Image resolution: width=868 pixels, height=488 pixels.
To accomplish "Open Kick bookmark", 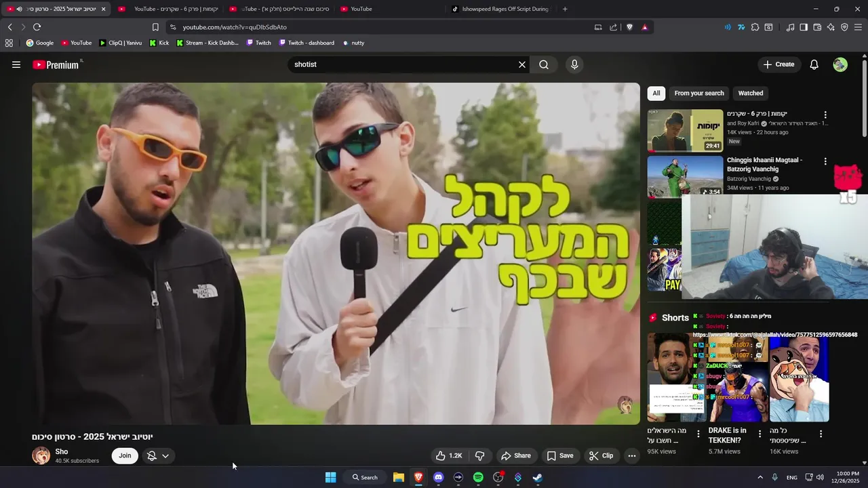I will click(x=159, y=43).
